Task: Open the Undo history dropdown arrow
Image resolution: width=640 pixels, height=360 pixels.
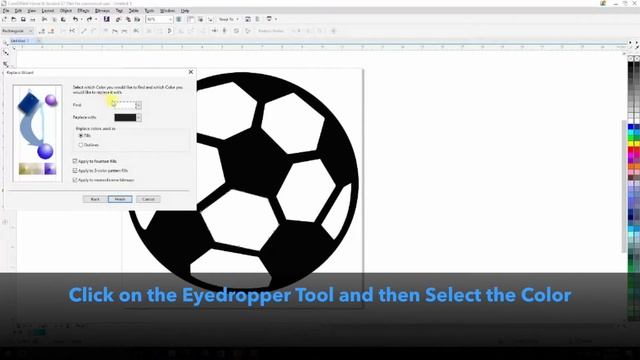Action: point(82,19)
